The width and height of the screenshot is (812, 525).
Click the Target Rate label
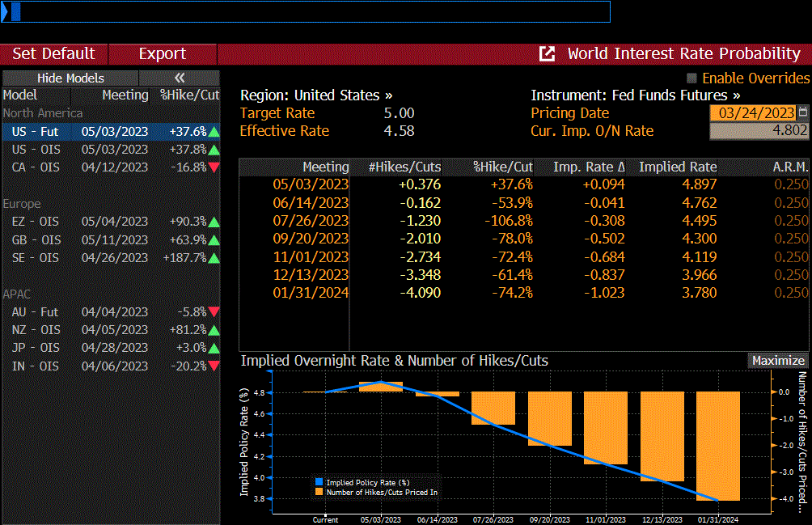click(x=277, y=113)
